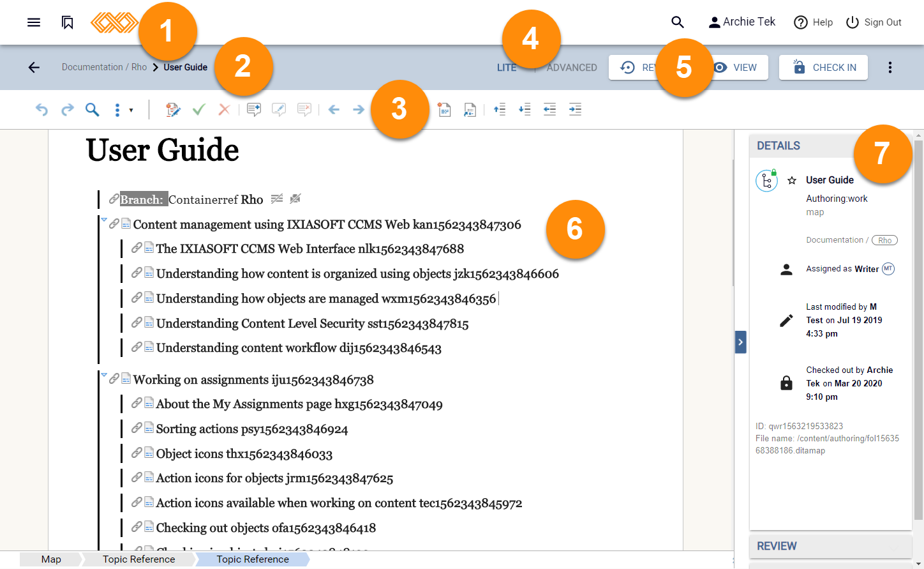Undo the last edit
This screenshot has width=924, height=569.
[x=41, y=110]
